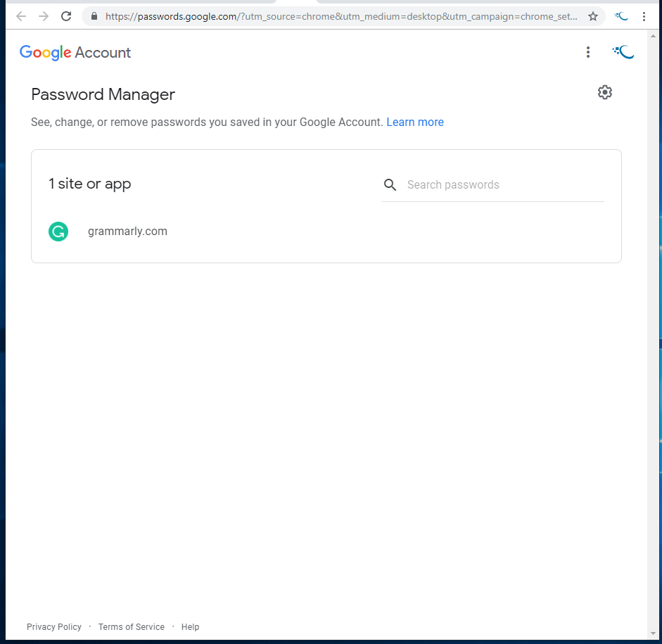Bookmark this page with star icon
The height and width of the screenshot is (644, 662).
pos(593,16)
